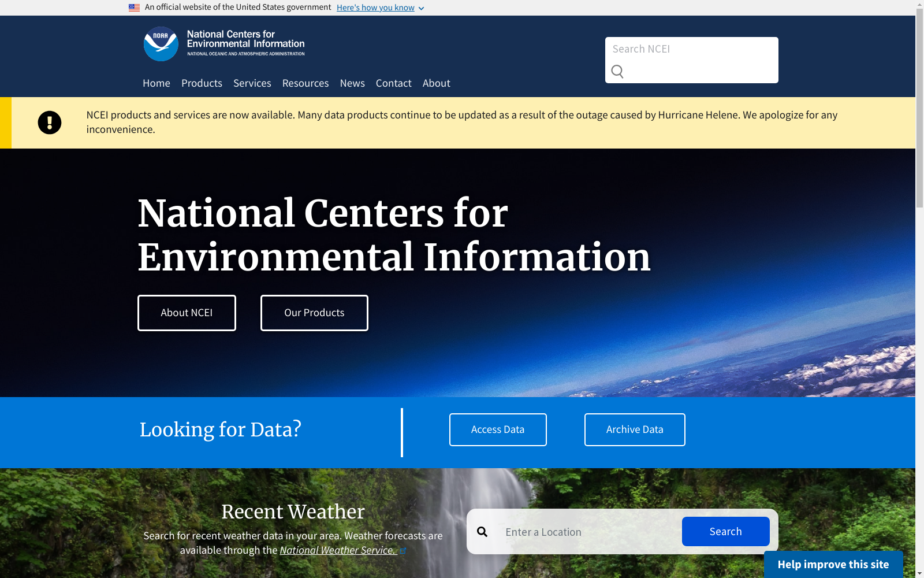Click external link icon after National Weather Service

click(403, 551)
